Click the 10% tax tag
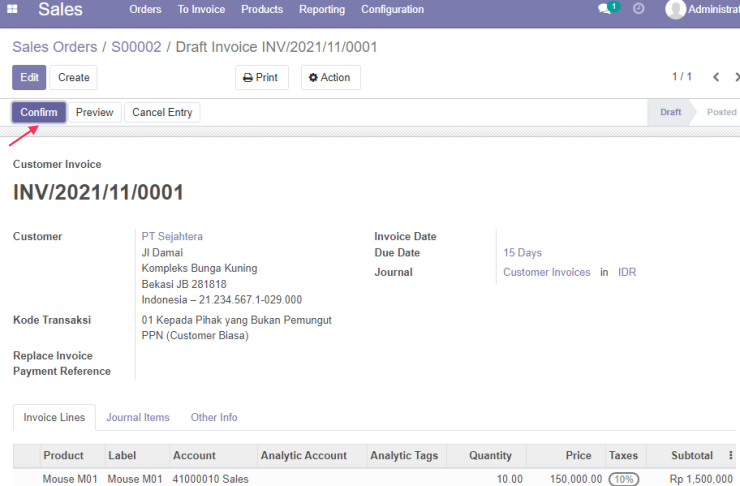 (623, 479)
